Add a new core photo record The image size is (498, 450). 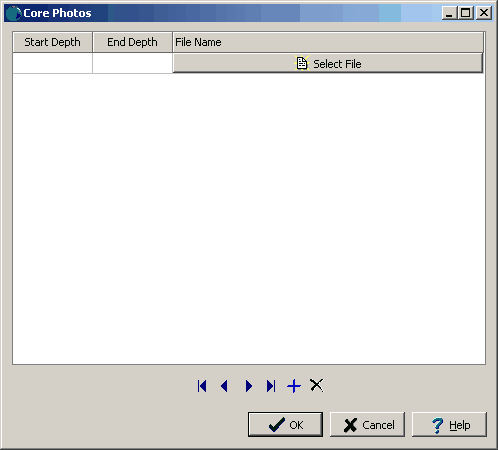tap(294, 386)
